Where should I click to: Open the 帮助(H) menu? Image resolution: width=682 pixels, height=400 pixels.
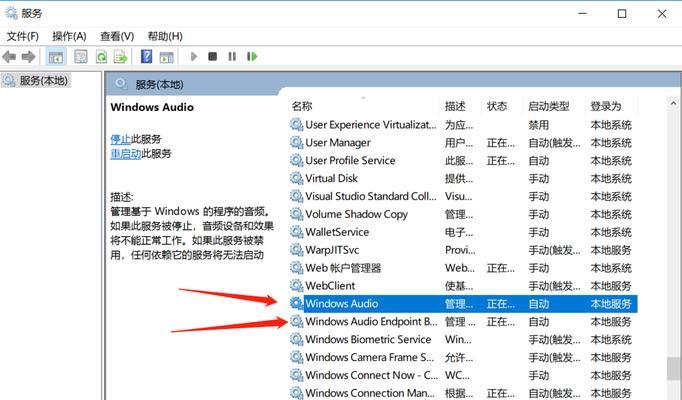(x=165, y=36)
